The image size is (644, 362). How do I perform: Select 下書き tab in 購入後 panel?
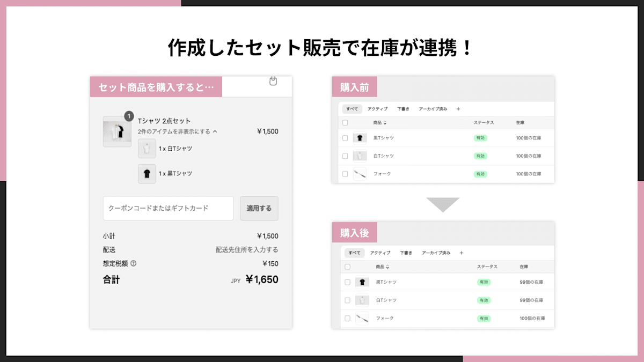(x=406, y=253)
